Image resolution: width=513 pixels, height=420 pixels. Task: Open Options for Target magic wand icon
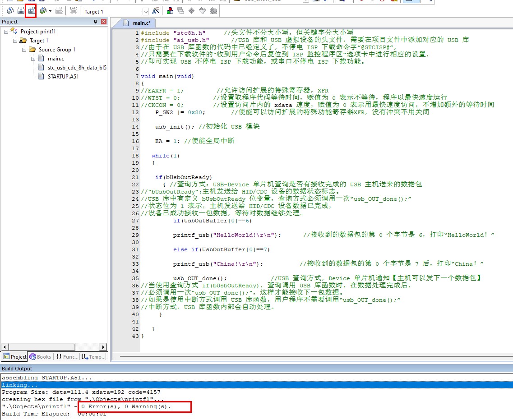pyautogui.click(x=156, y=11)
